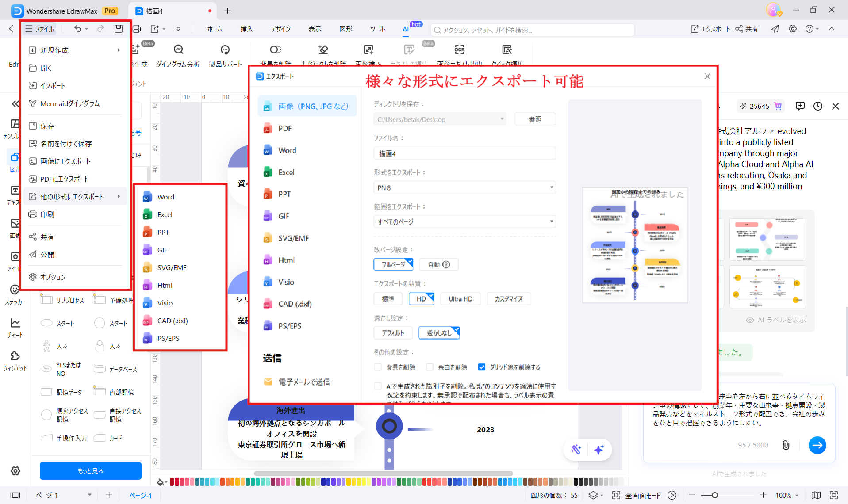Screen dimensions: 848x504
Task: Click the fill bucket icon by color palette
Action: [x=161, y=482]
